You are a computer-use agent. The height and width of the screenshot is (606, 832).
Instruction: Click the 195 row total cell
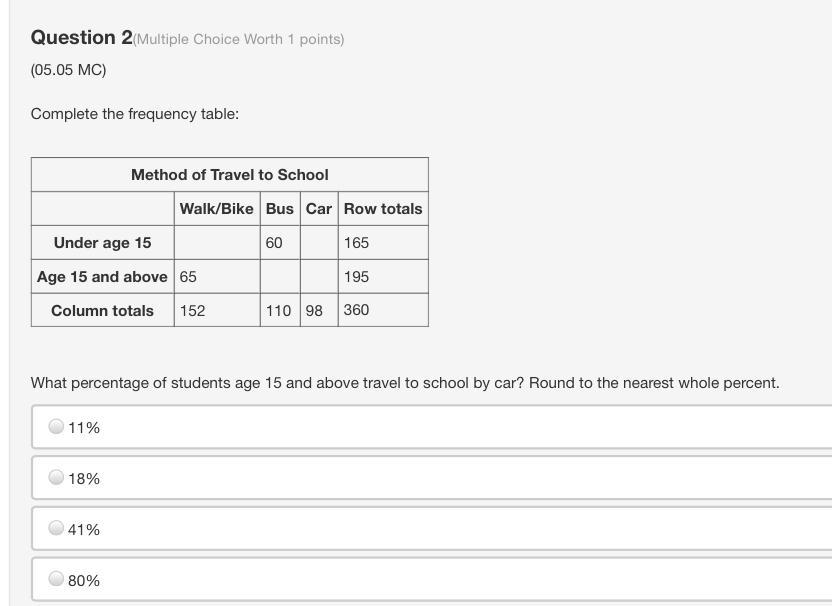pos(383,277)
